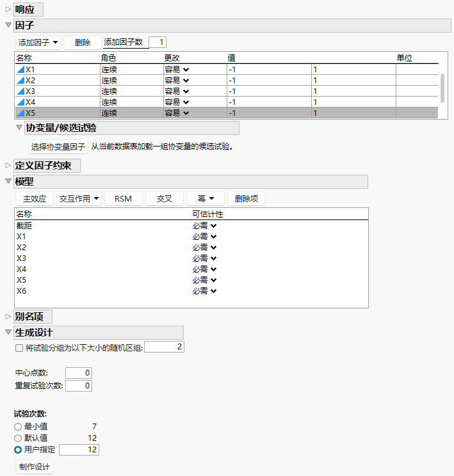454x476 pixels.
Task: Open 容易 change dropdown for X5
Action: pyautogui.click(x=177, y=113)
